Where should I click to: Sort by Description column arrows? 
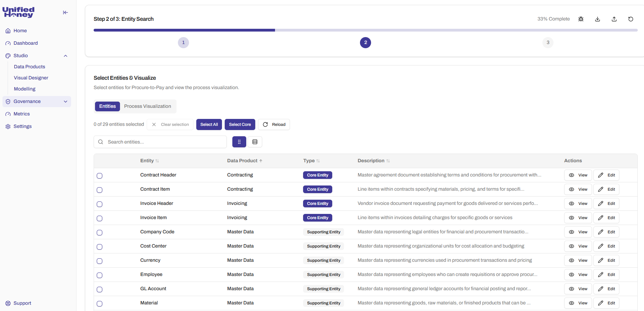388,161
